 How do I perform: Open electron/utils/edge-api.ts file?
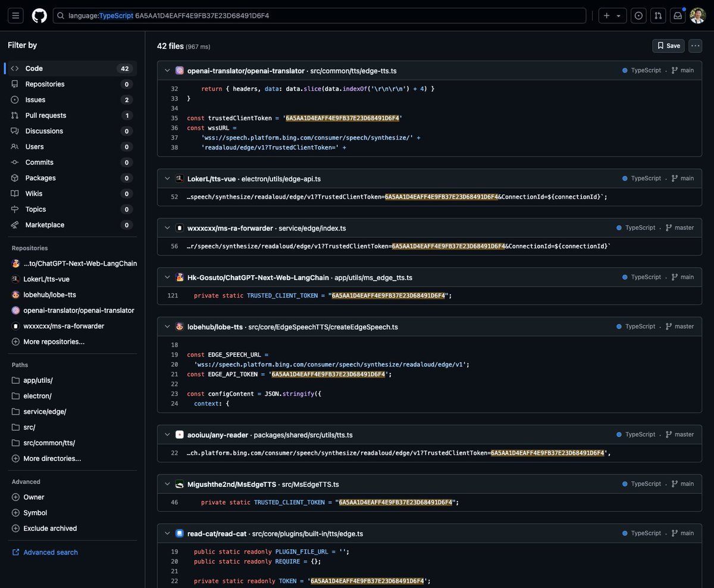click(281, 178)
